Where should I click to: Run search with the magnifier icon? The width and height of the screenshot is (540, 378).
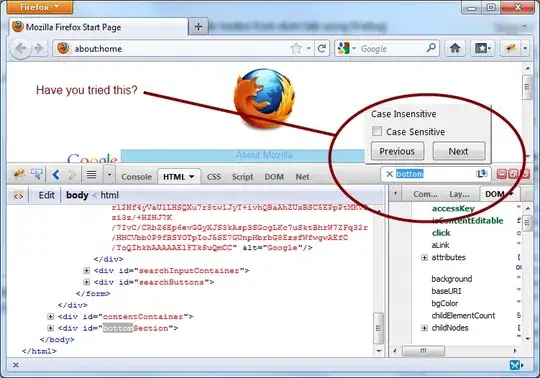[431, 48]
